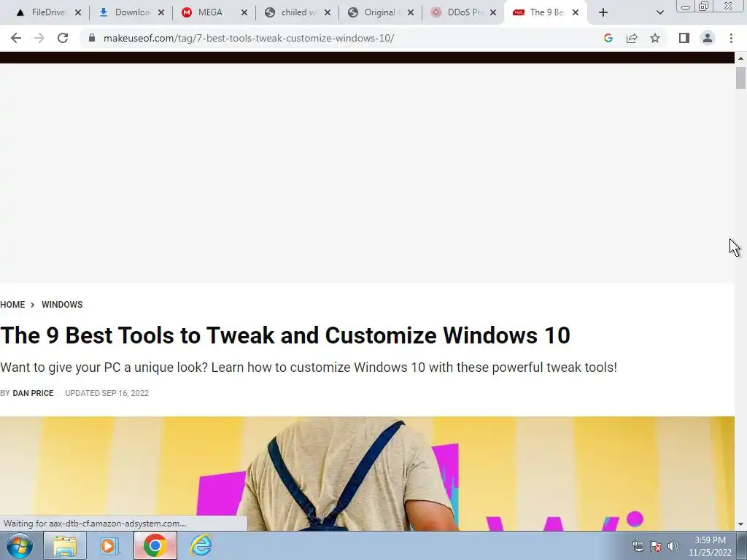747x560 pixels.
Task: Close the DDoS Pr tab
Action: pos(494,12)
